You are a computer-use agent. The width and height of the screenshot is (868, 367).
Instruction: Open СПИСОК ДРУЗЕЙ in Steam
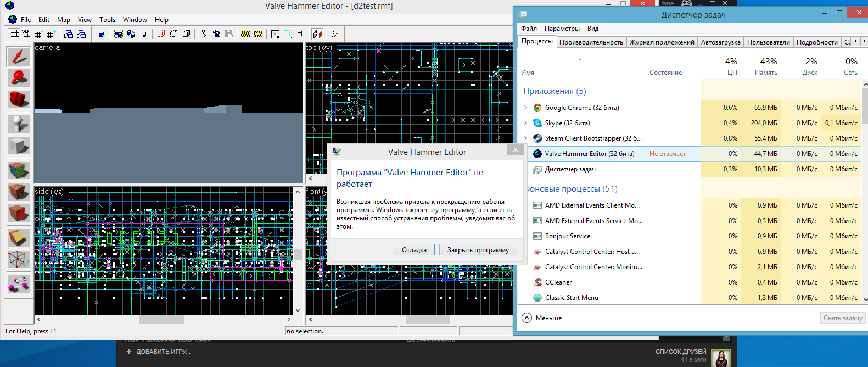[681, 352]
